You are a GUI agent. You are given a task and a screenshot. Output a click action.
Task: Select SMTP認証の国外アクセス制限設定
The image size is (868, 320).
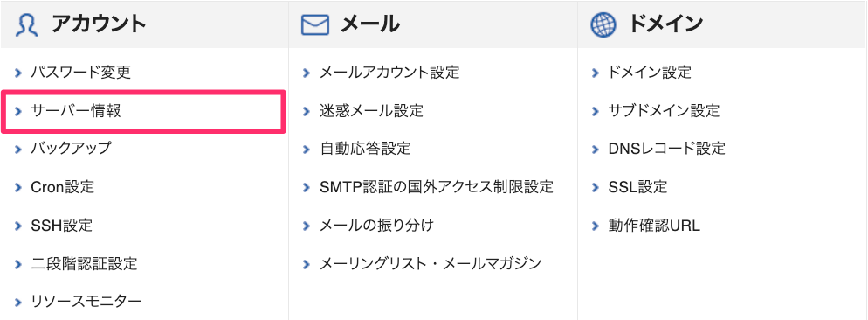point(437,187)
